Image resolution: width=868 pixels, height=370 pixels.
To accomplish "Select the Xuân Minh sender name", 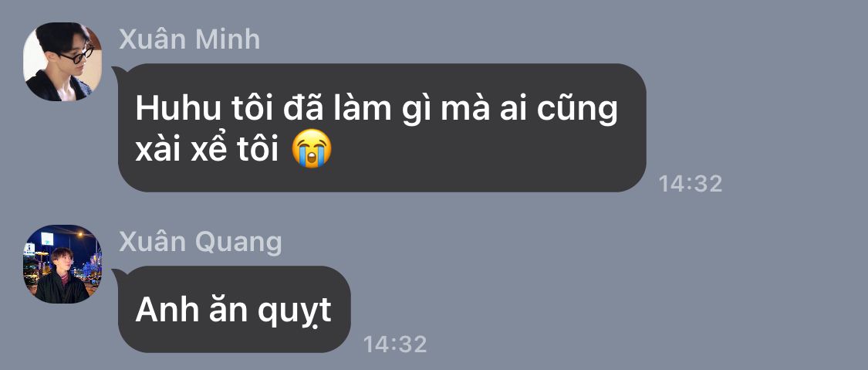I will click(189, 40).
